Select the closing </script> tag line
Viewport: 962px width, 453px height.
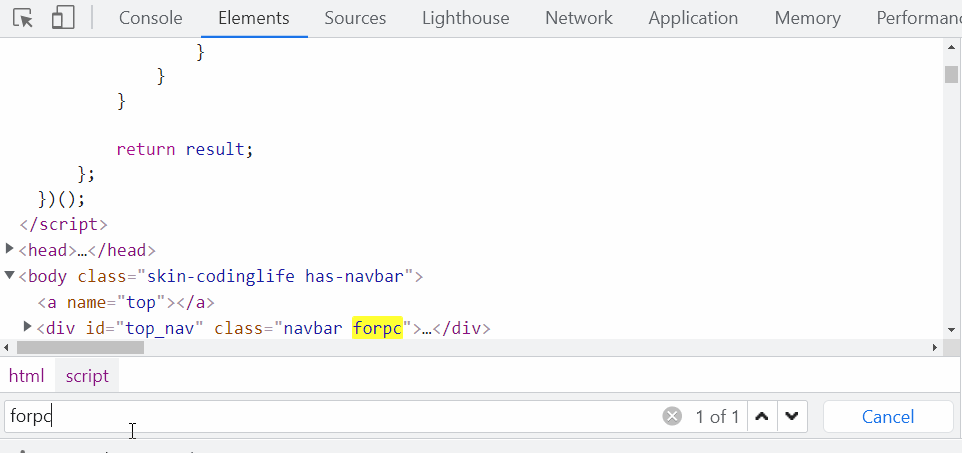click(63, 225)
